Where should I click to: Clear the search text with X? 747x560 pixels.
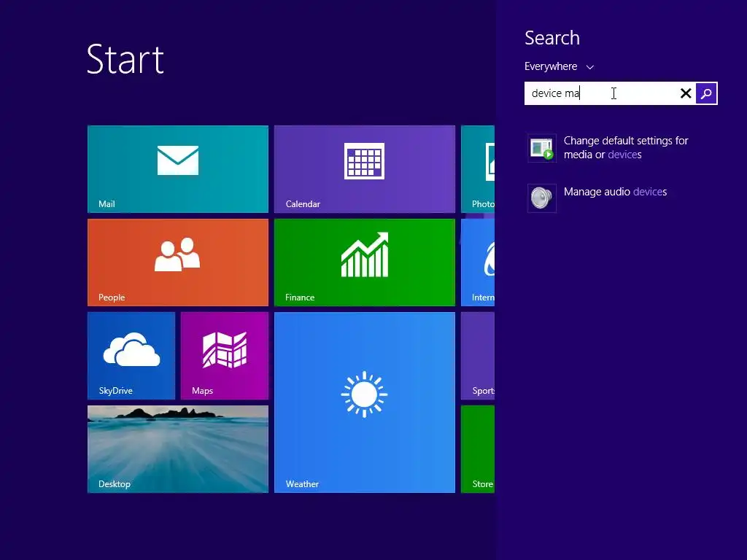[686, 93]
